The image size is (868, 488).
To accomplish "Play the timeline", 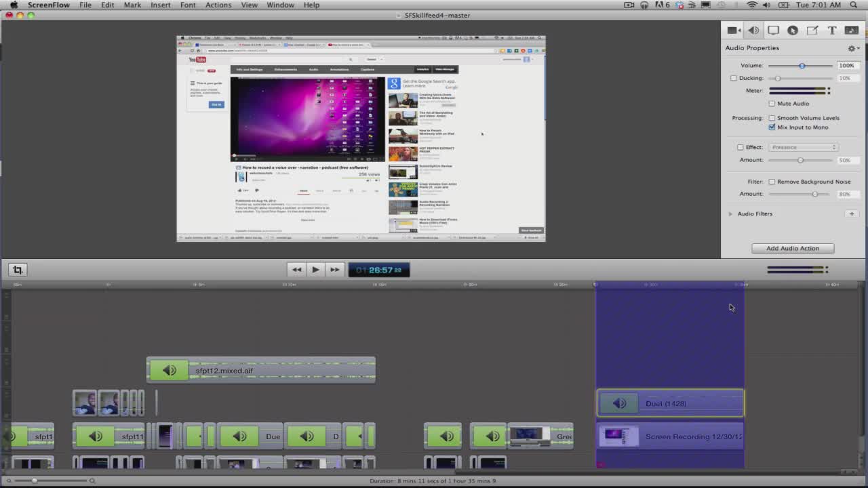I will [315, 270].
